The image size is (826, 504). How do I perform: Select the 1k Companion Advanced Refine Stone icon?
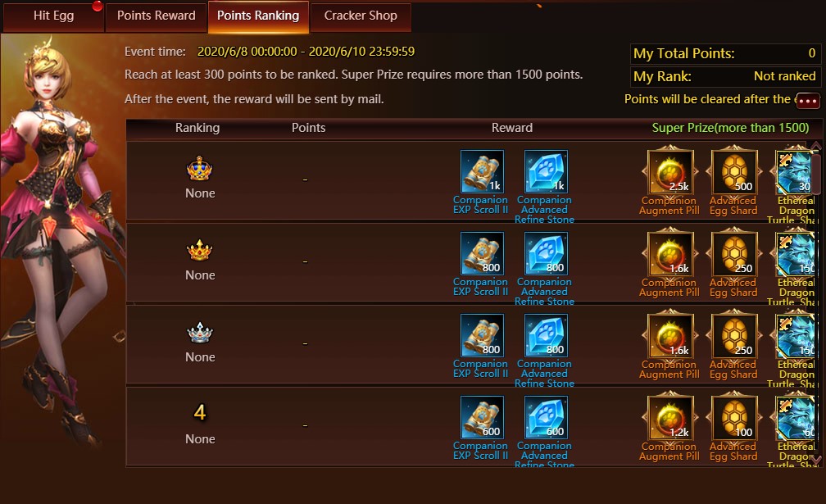tap(546, 171)
